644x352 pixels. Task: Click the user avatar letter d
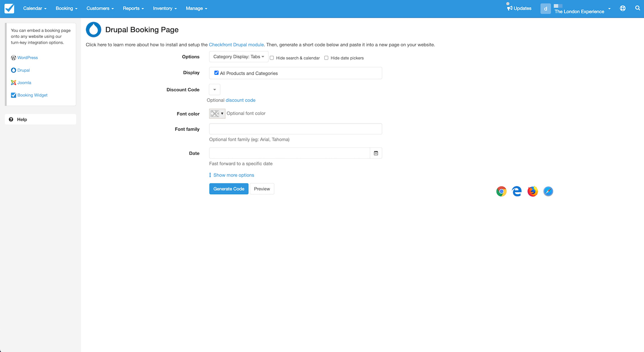[545, 8]
